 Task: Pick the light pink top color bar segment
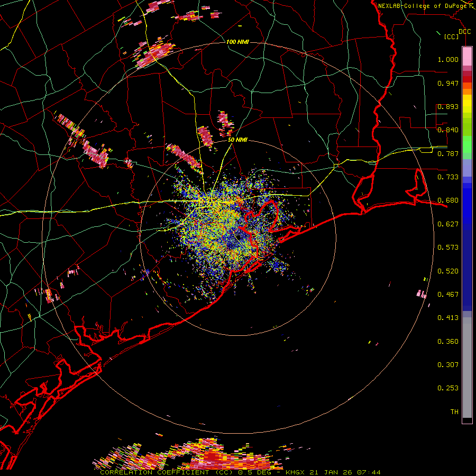click(467, 56)
